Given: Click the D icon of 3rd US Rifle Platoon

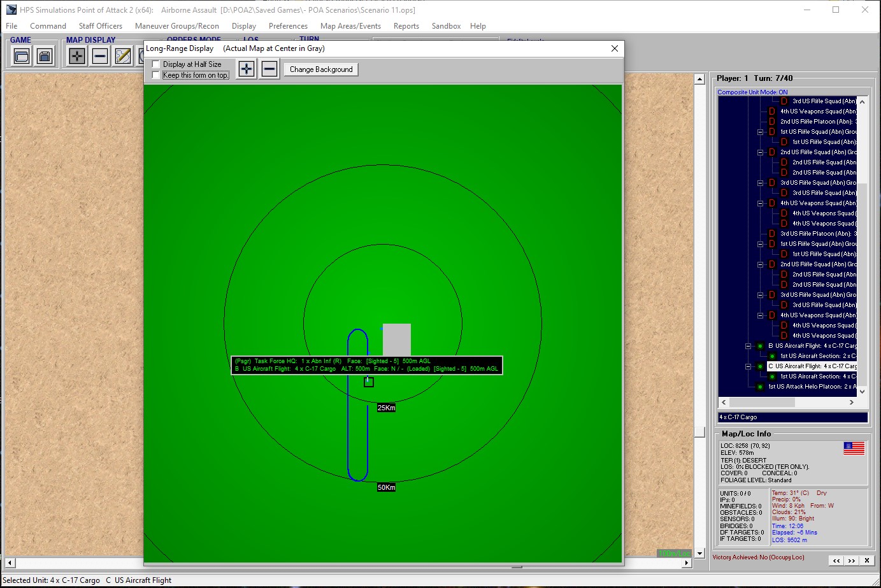Looking at the screenshot, I should [x=772, y=234].
